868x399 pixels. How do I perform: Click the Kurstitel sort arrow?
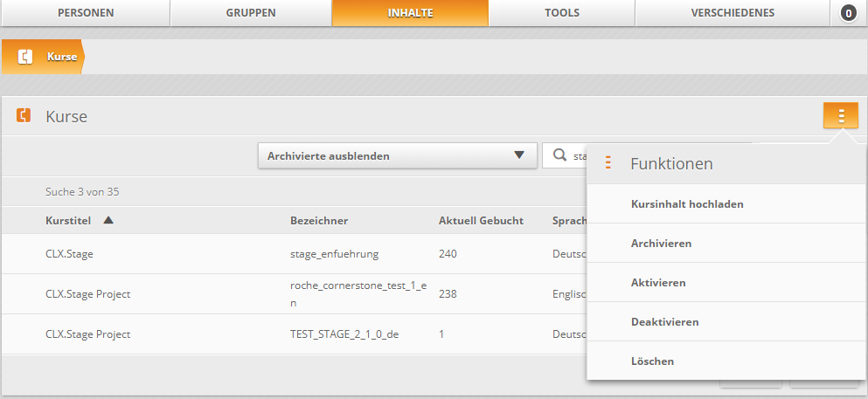click(x=108, y=220)
